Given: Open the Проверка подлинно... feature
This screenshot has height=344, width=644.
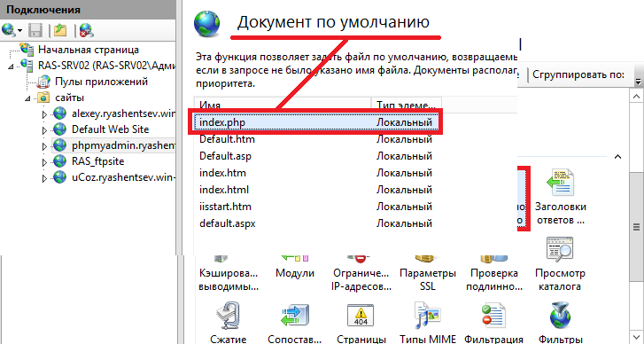Looking at the screenshot, I should (x=494, y=273).
